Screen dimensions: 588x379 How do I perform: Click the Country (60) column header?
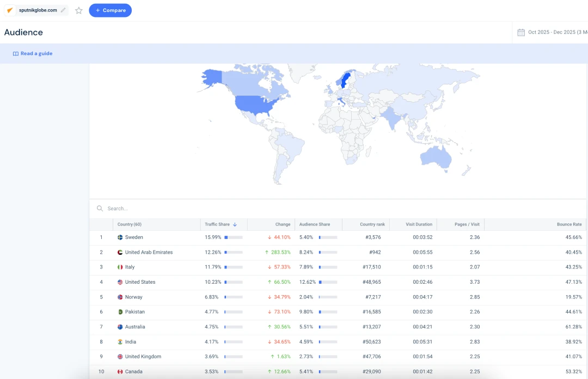[x=130, y=224]
